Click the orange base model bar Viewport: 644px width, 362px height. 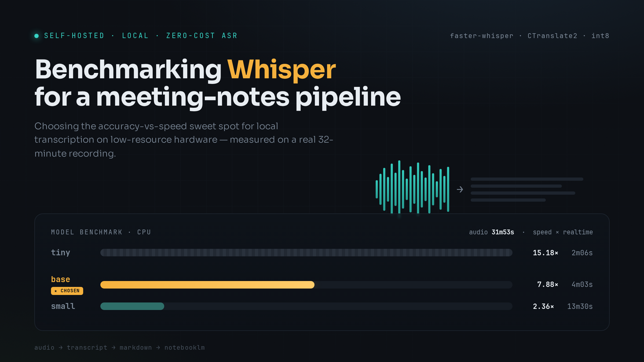pos(207,285)
